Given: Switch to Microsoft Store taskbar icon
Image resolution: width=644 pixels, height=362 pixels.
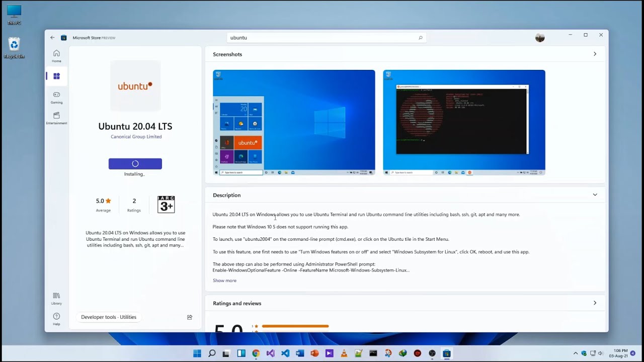Looking at the screenshot, I should pyautogui.click(x=446, y=353).
